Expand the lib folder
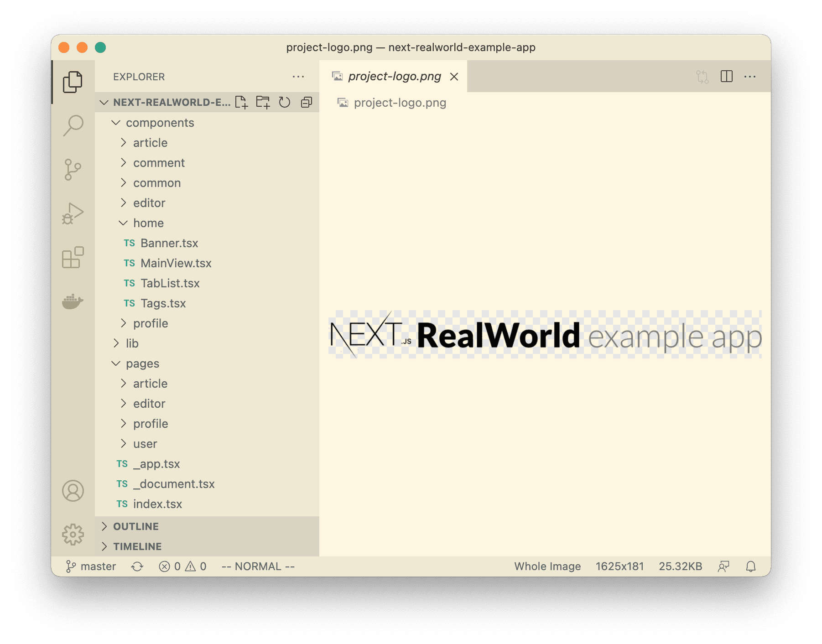The image size is (822, 644). 132,343
